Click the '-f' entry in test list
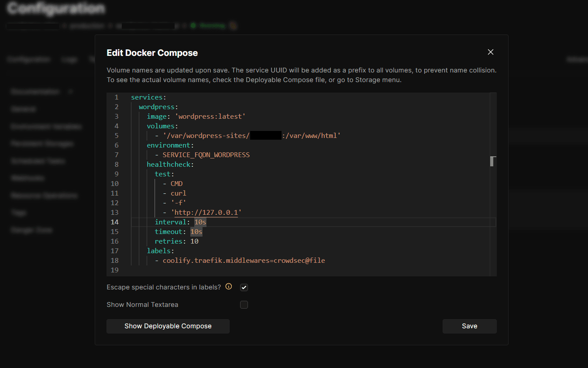Viewport: 588px width, 368px height. tap(179, 203)
